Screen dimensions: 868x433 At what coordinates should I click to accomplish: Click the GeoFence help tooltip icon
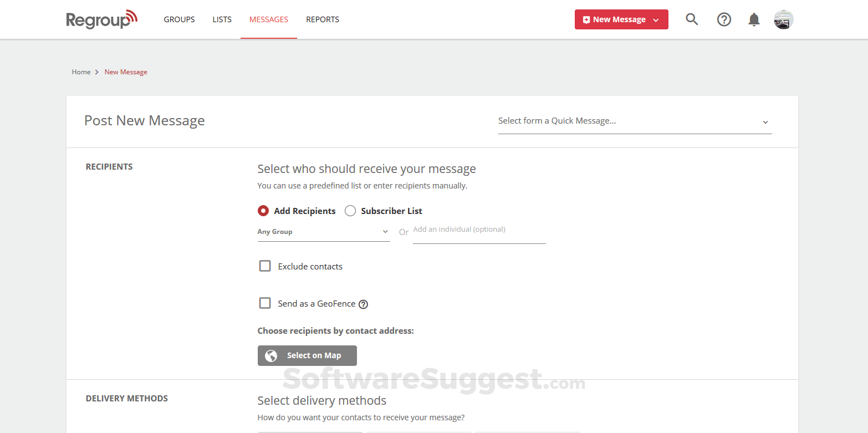tap(363, 304)
